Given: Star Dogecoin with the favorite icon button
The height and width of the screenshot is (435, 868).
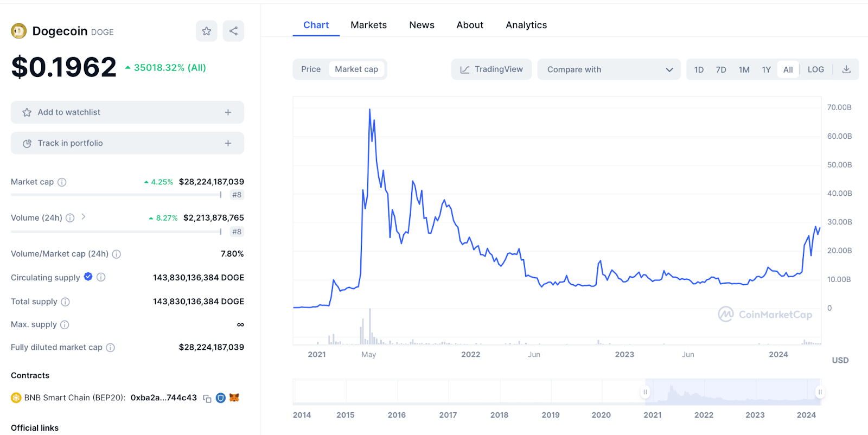Looking at the screenshot, I should tap(207, 31).
